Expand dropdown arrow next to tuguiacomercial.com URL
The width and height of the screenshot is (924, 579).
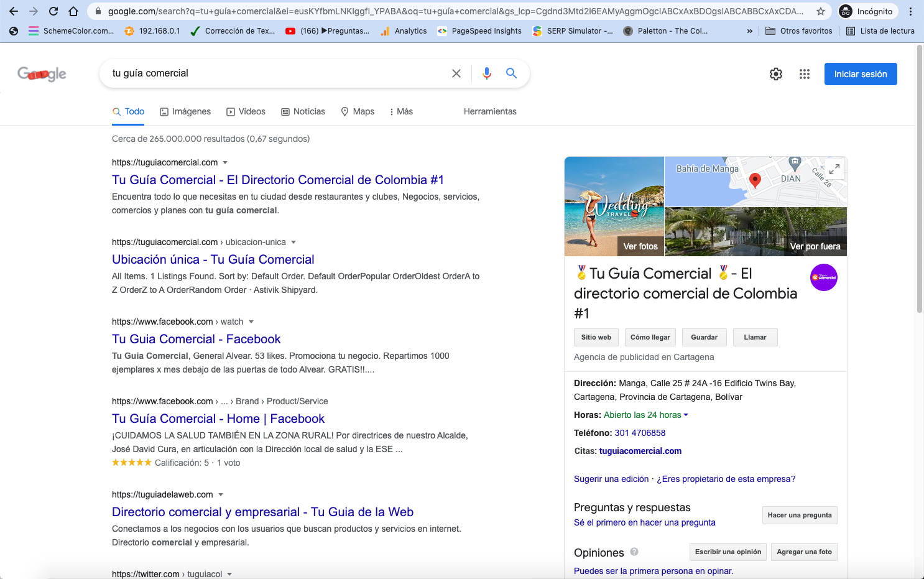tap(225, 163)
